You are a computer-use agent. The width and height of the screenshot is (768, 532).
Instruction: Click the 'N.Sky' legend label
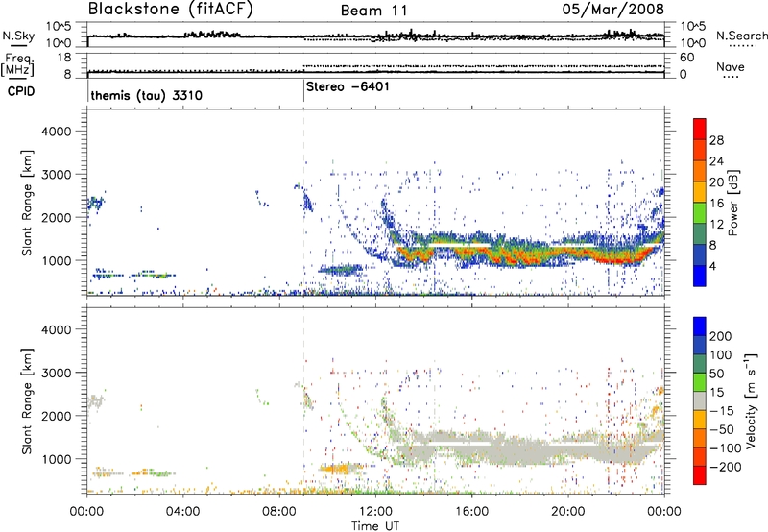click(18, 36)
